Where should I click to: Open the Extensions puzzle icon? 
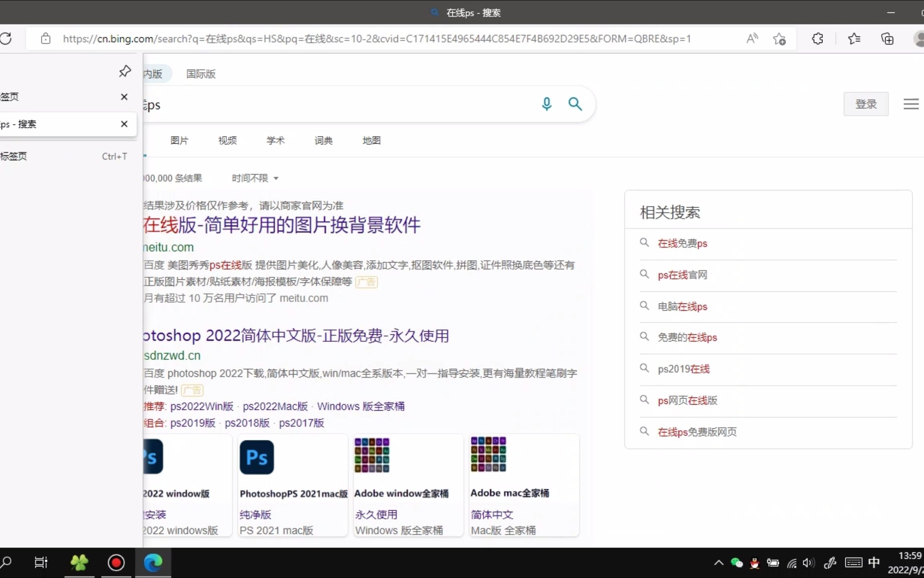pyautogui.click(x=817, y=39)
